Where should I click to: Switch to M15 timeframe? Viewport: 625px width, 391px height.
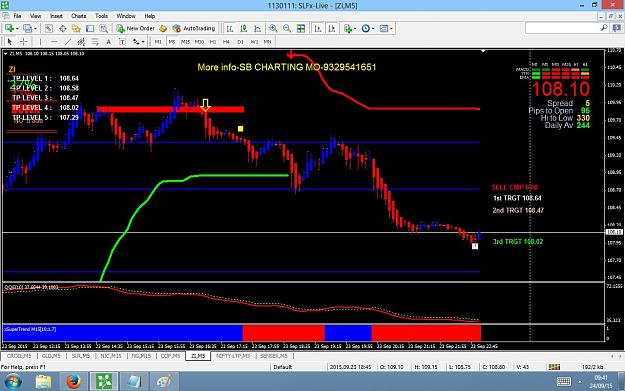(185, 41)
